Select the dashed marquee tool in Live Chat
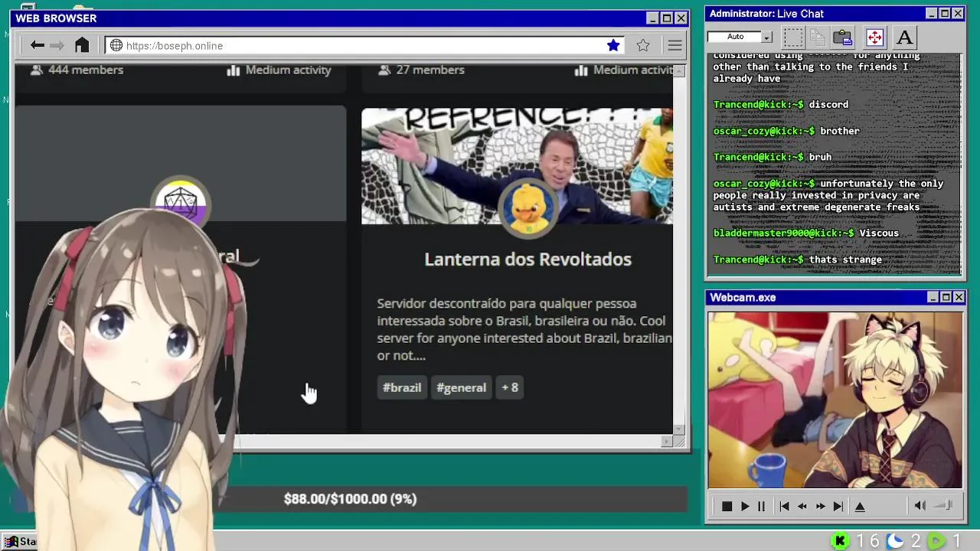The image size is (980, 551). point(793,37)
